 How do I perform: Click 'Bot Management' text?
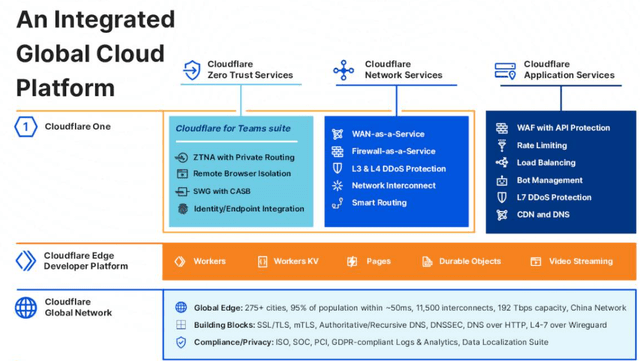(549, 180)
